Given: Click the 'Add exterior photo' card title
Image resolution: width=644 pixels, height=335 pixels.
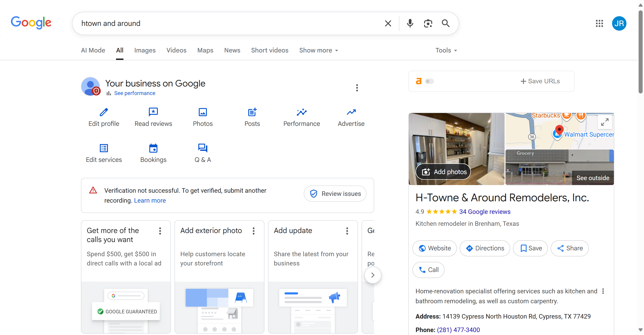Looking at the screenshot, I should [211, 230].
